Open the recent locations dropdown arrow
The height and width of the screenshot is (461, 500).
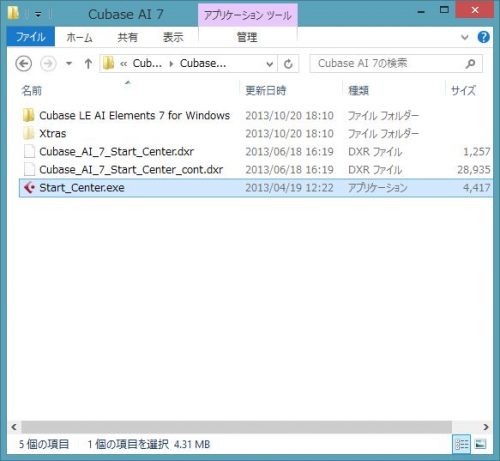69,63
